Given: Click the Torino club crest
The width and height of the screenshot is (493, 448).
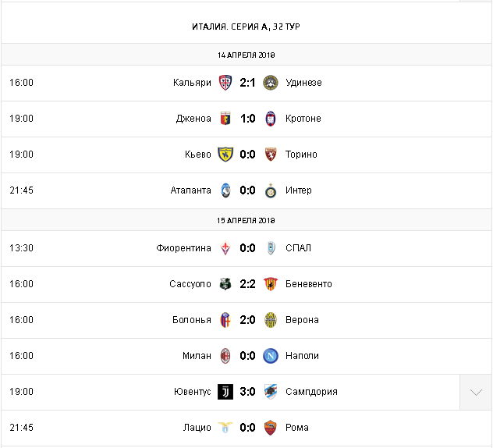Looking at the screenshot, I should tap(271, 155).
